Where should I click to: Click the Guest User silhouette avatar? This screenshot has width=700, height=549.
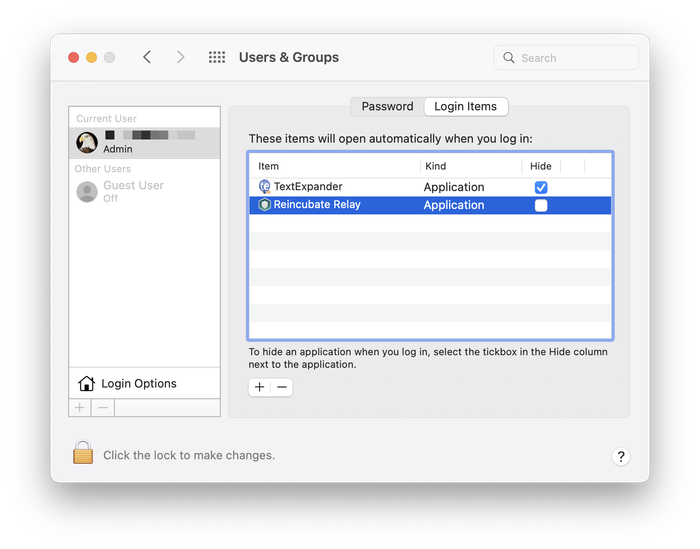[x=87, y=192]
